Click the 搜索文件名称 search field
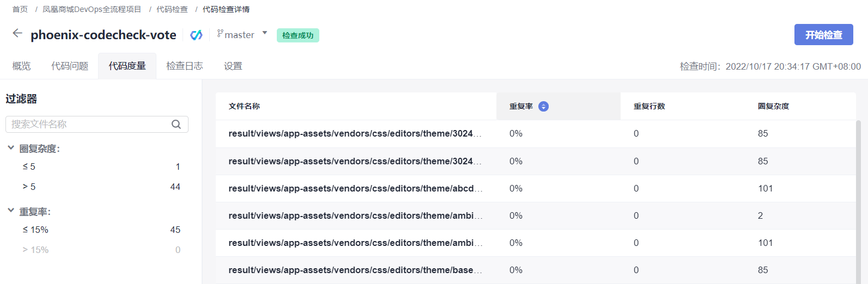Viewport: 868px width, 284px height. tap(87, 124)
